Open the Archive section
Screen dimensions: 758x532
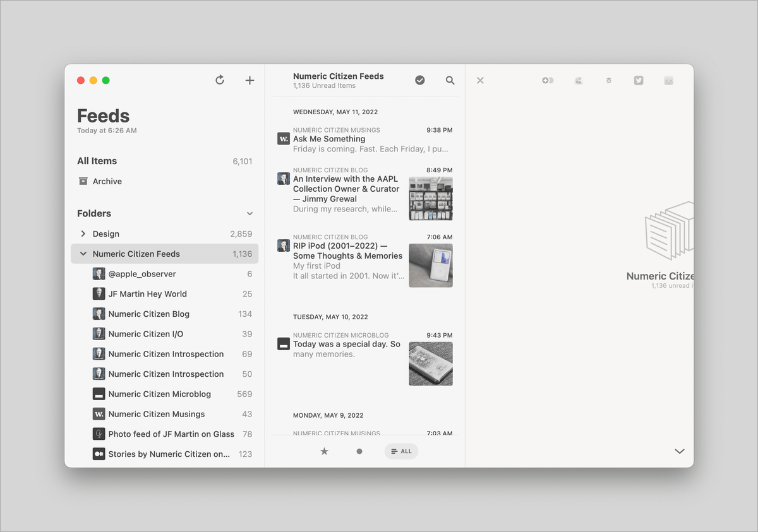107,181
